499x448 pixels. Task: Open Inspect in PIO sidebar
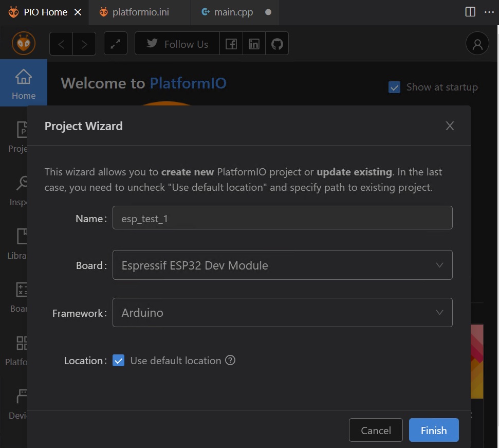(x=18, y=190)
